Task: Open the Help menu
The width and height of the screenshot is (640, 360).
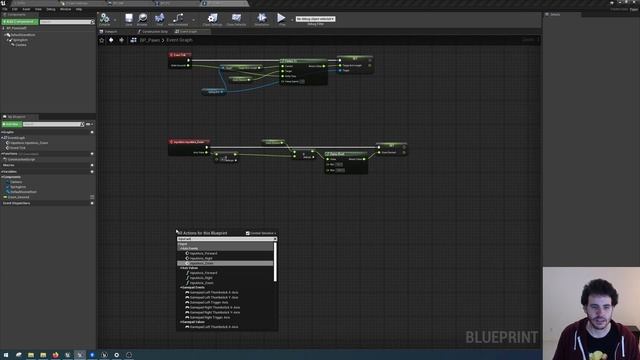Action: [79, 9]
